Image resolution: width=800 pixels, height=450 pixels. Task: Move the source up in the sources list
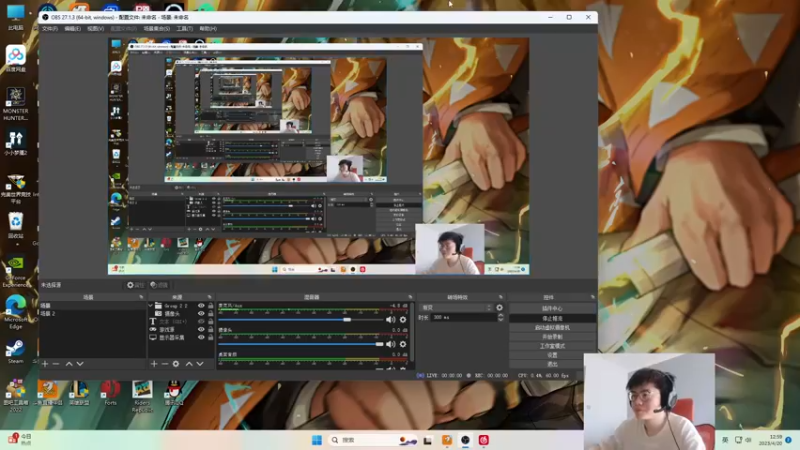point(189,364)
